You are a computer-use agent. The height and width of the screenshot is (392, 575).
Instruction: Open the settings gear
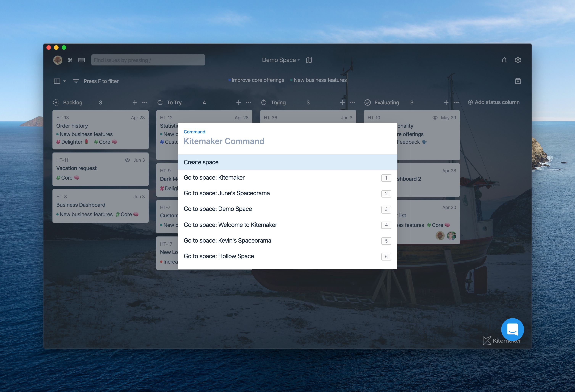coord(518,60)
